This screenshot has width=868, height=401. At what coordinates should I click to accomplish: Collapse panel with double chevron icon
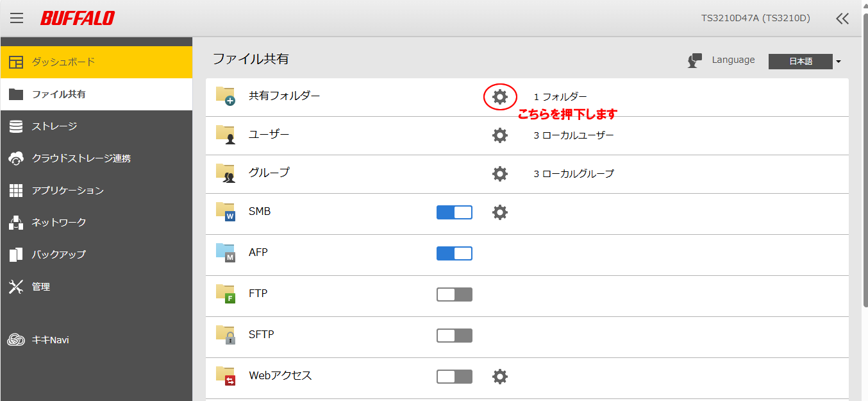click(842, 19)
